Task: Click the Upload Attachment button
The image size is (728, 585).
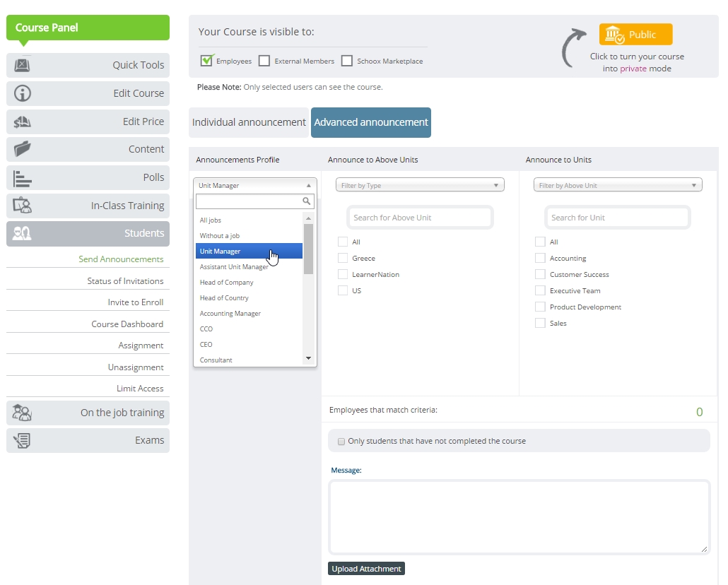Action: [366, 569]
